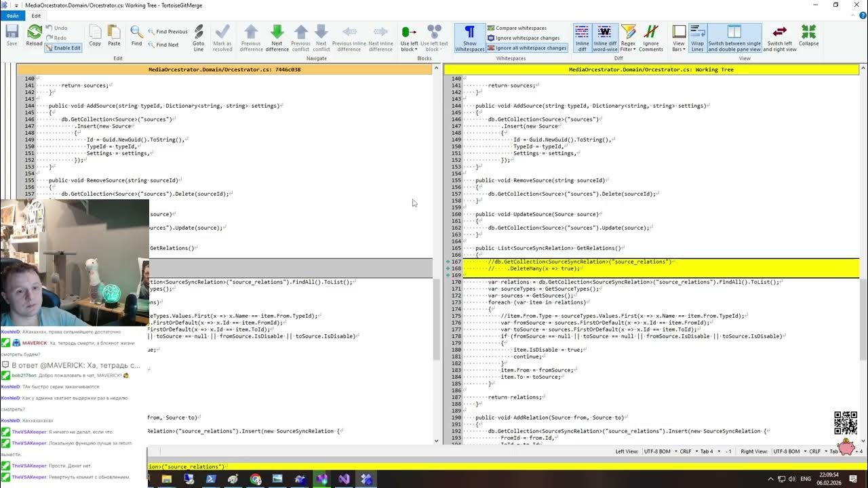Click the Collapse view icon
The height and width of the screenshot is (488, 868).
click(x=808, y=35)
